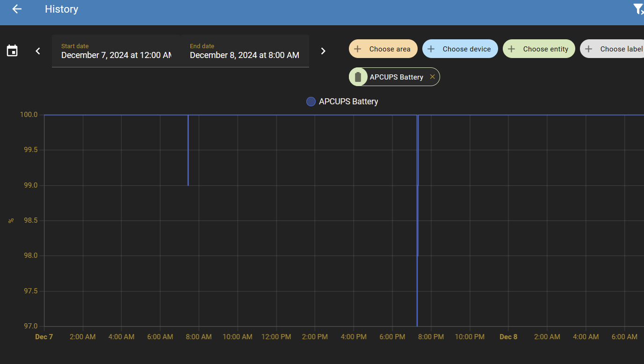
Task: Click the plus icon on Choose area
Action: 358,49
